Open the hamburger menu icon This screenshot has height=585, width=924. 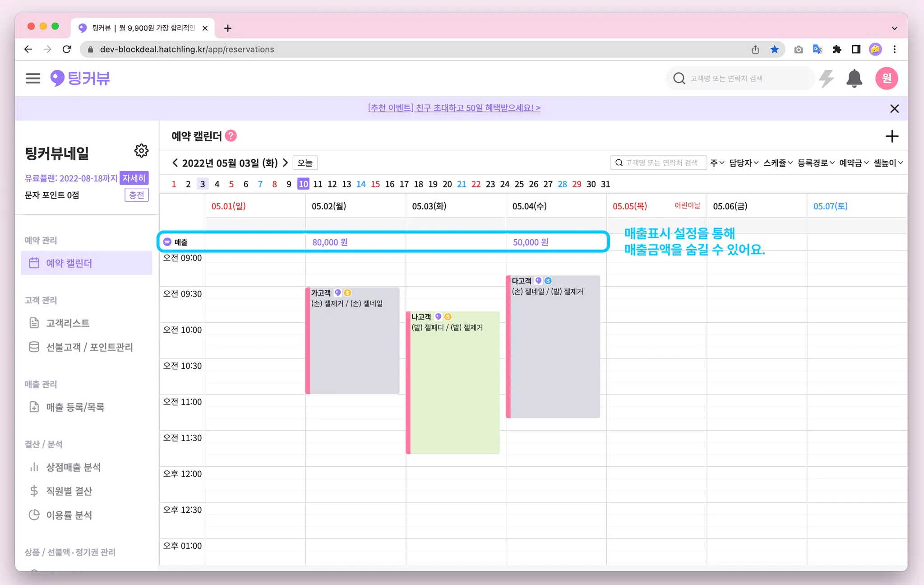[x=32, y=79]
